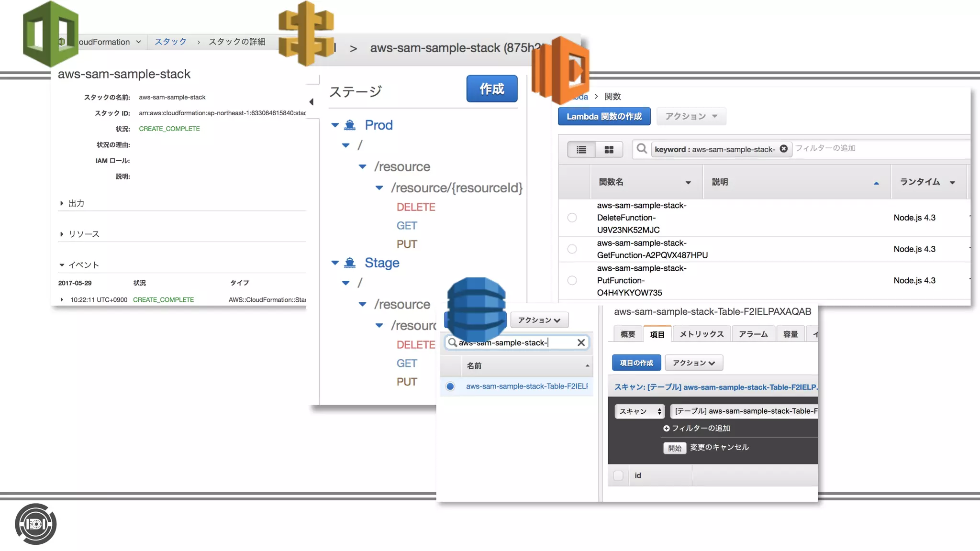Select the Lambda list view icon
The height and width of the screenshot is (551, 980).
click(x=581, y=150)
